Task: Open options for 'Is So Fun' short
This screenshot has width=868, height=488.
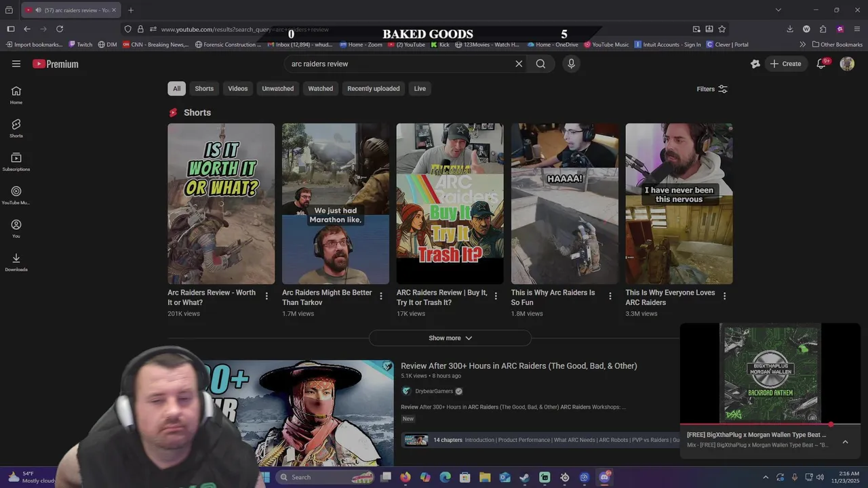Action: coord(610,296)
